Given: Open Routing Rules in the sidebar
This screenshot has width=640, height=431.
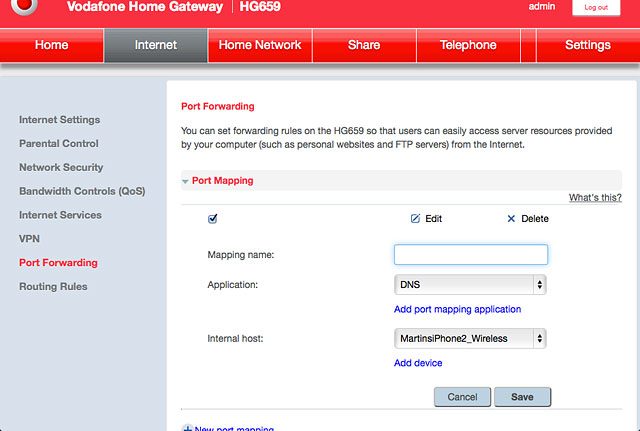Looking at the screenshot, I should [53, 287].
